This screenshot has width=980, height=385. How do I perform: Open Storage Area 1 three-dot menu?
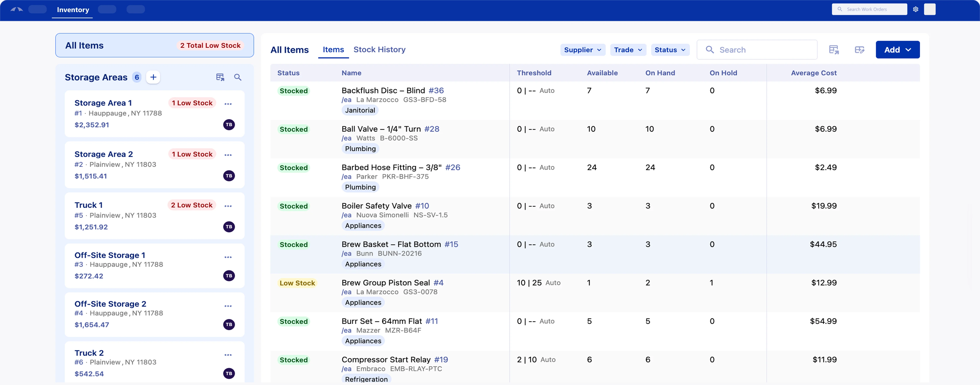(x=228, y=104)
